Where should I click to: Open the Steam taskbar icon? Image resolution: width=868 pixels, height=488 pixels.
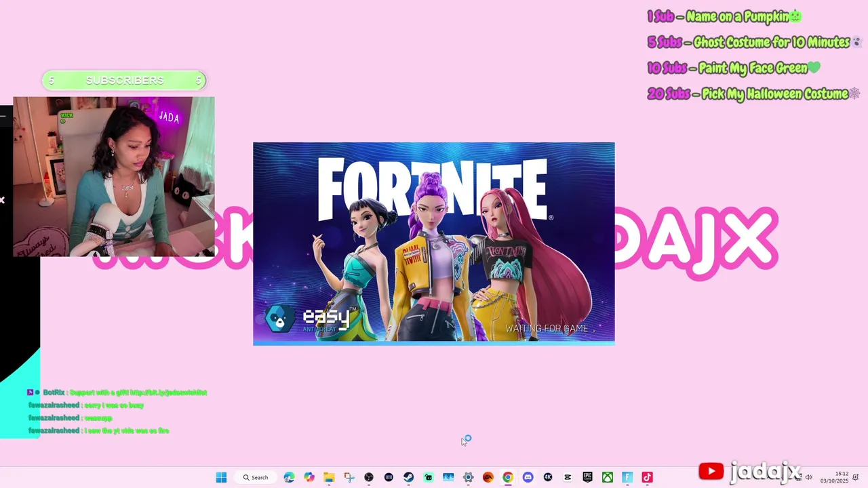point(408,477)
